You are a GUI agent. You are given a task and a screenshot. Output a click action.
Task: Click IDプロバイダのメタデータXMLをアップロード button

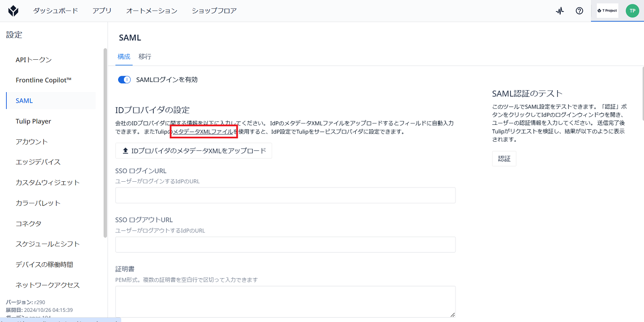(x=194, y=151)
